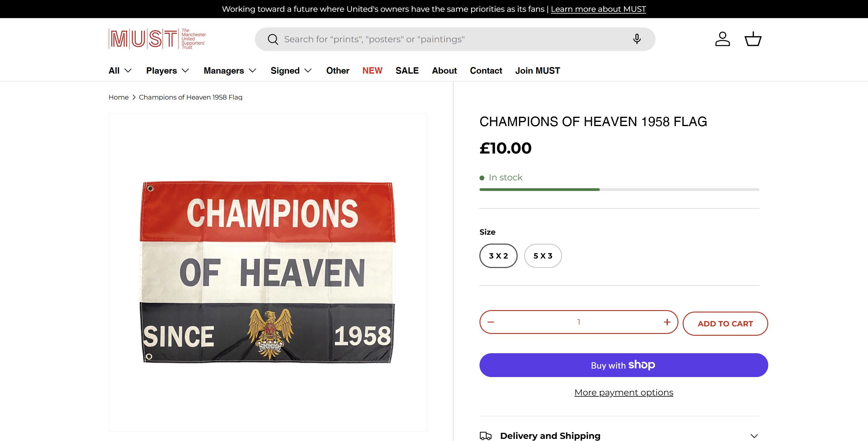The image size is (868, 441).
Task: Click the delivery truck icon
Action: click(x=486, y=436)
